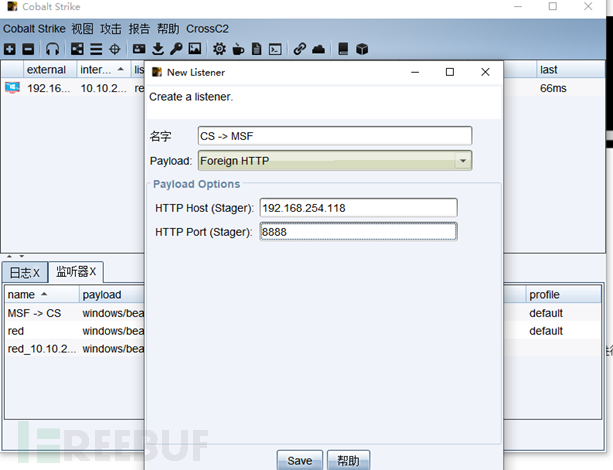This screenshot has height=470, width=613.
Task: Open the Payload dropdown Foreign HTTP
Action: (335, 161)
